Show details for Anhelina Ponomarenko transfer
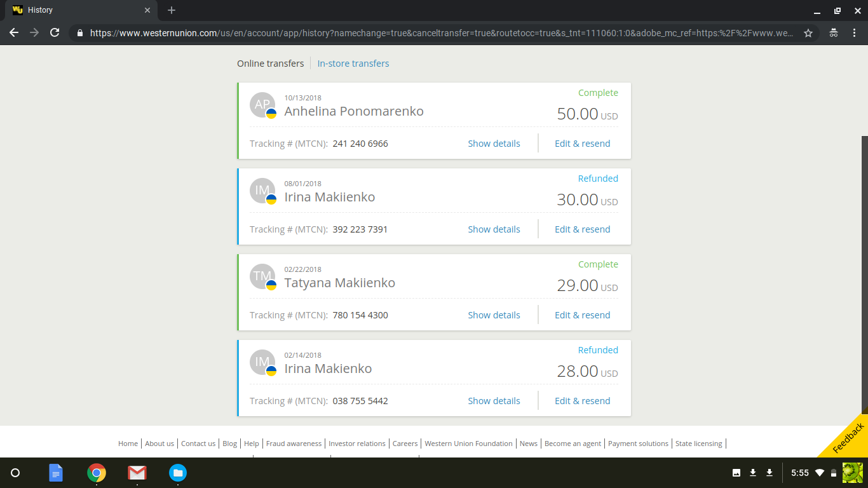 494,144
